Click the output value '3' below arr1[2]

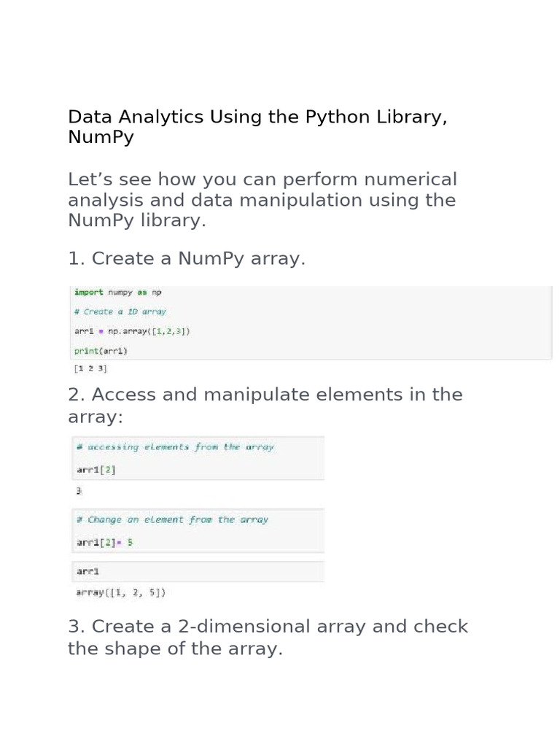[x=79, y=491]
